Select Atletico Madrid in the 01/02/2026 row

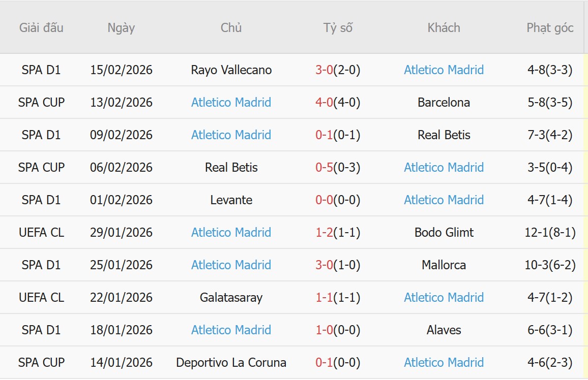(x=444, y=200)
